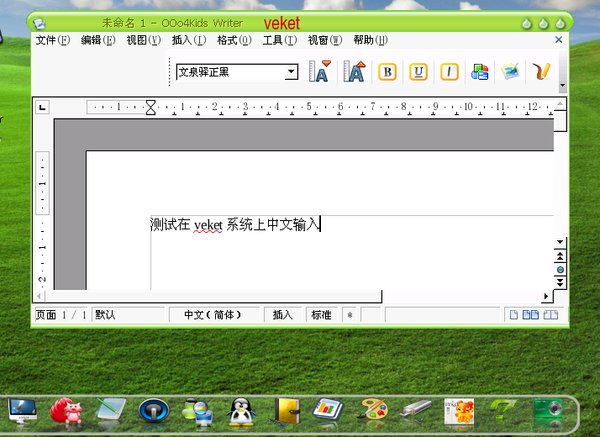600x437 pixels.
Task: Switch to two-page side-by-side view icon
Action: [x=531, y=315]
